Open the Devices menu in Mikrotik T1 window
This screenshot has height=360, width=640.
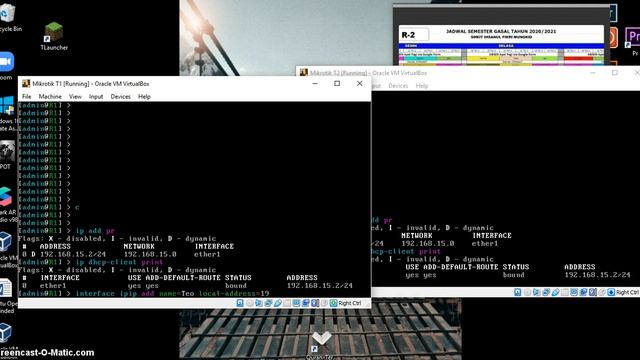[x=120, y=97]
